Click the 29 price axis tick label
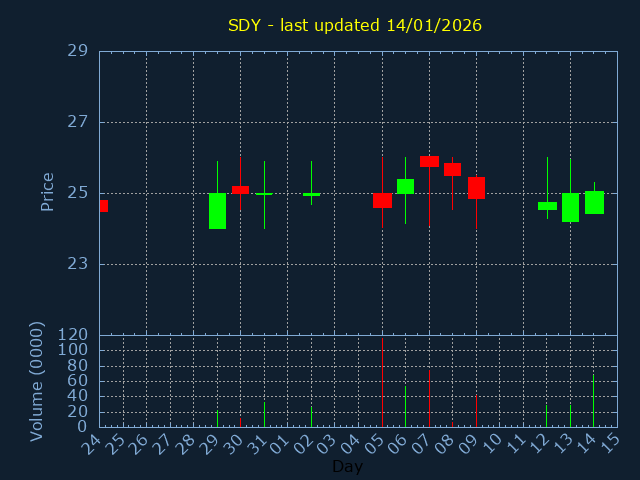The width and height of the screenshot is (640, 480). [x=78, y=51]
